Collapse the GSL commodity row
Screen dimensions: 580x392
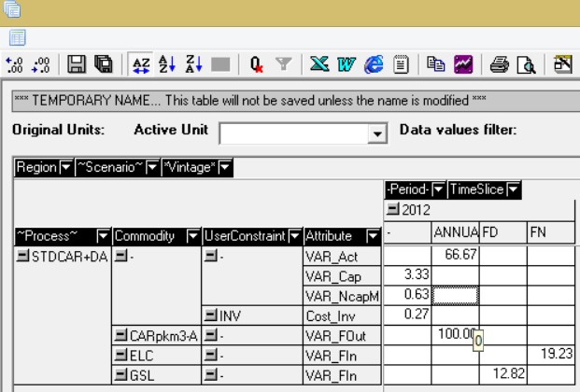pyautogui.click(x=121, y=375)
